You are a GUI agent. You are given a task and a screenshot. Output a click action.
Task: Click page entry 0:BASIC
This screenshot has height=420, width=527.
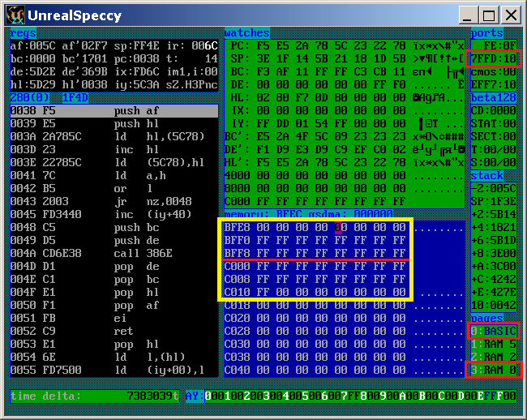pos(494,332)
